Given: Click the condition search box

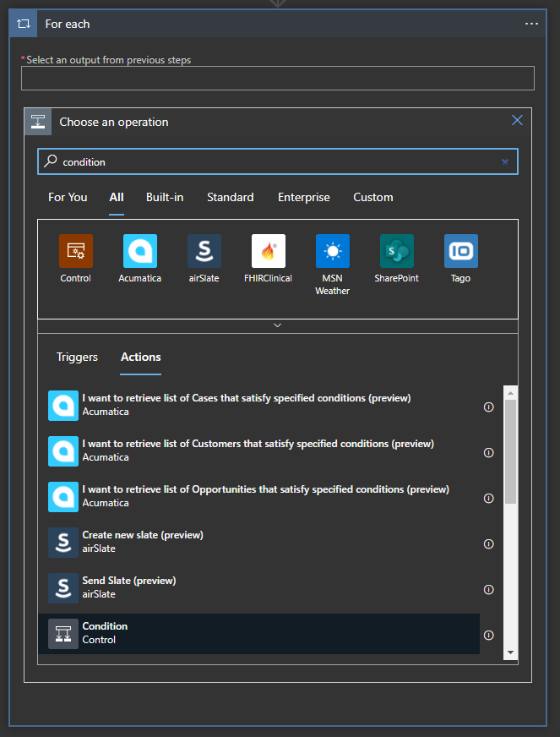Looking at the screenshot, I should 278,161.
